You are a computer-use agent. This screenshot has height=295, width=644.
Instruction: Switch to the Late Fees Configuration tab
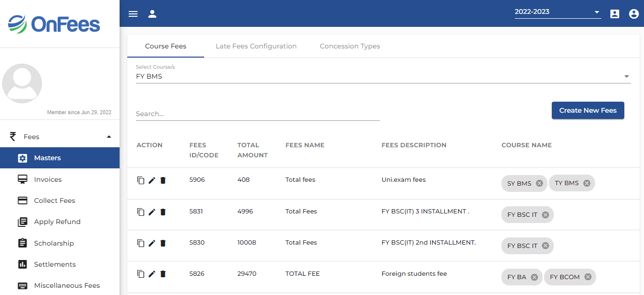point(256,46)
